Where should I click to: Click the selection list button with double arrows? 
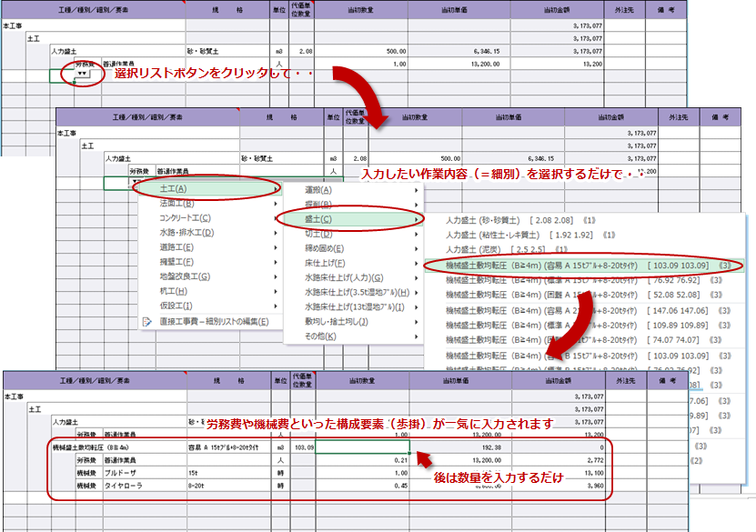pos(83,74)
